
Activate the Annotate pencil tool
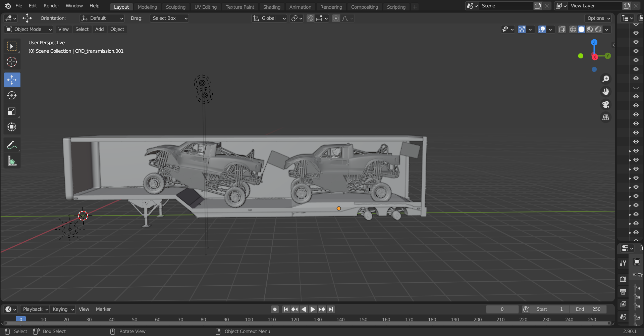[x=12, y=145]
